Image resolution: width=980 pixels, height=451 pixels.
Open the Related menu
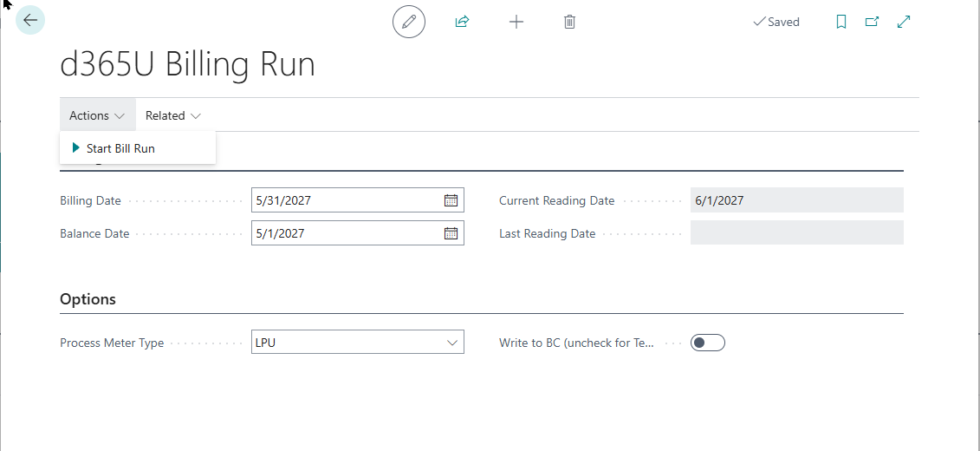click(173, 115)
